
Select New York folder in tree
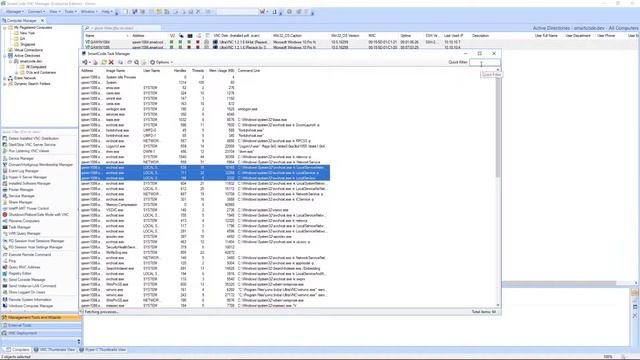[27, 33]
